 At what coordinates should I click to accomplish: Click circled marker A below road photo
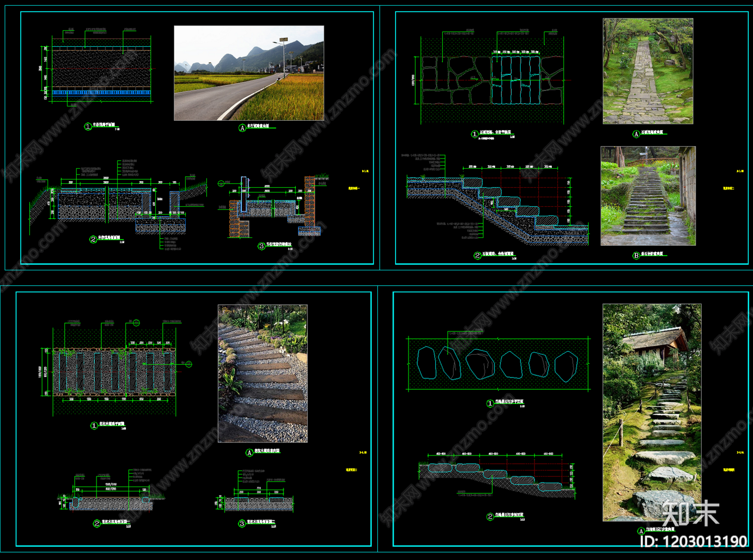[x=242, y=128]
